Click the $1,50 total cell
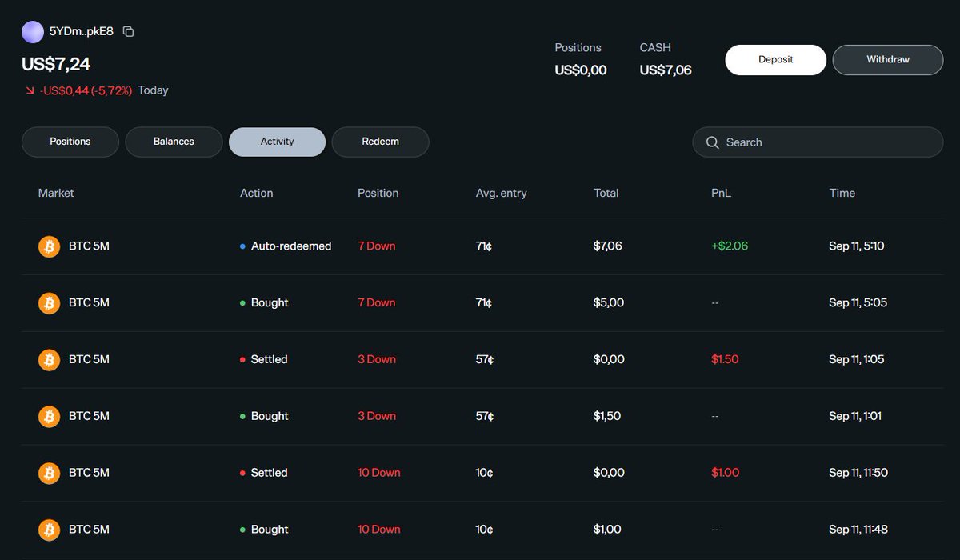This screenshot has height=560, width=960. [x=609, y=416]
